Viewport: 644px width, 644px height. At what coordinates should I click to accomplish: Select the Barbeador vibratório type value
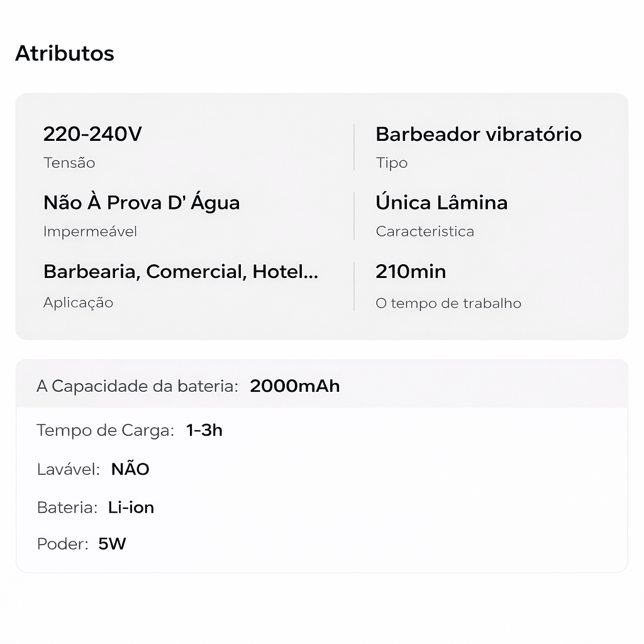(x=479, y=134)
